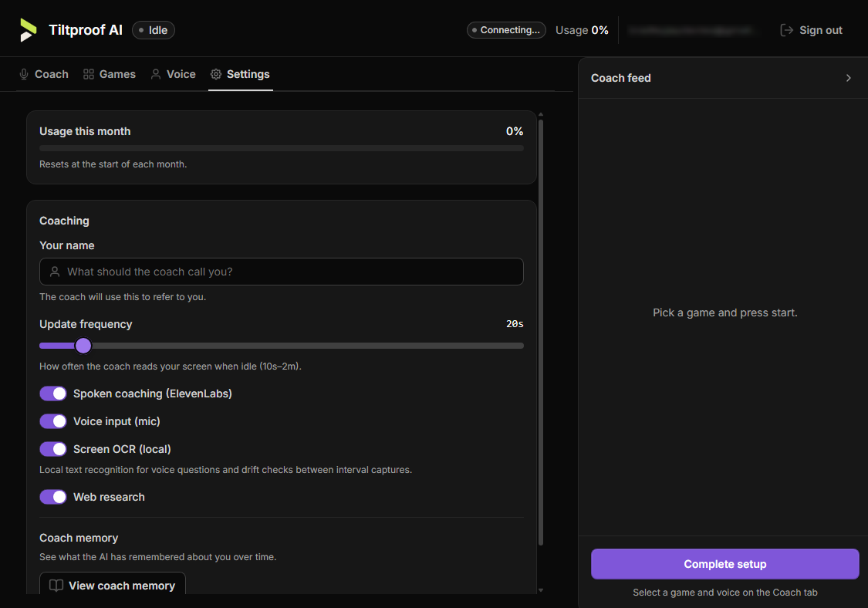Click the Usage this month progress bar
Viewport: 868px width, 608px height.
pos(281,148)
